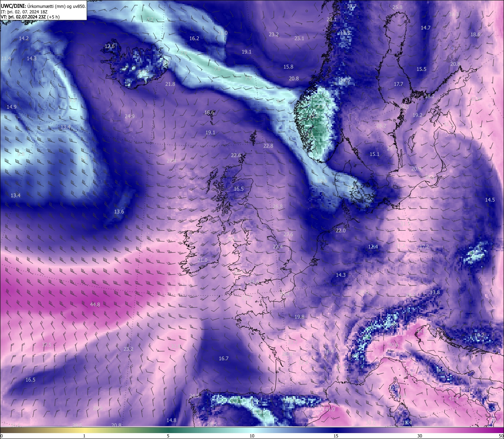
Task: Click the 21.8 value south of Iceland
Action: tap(170, 84)
